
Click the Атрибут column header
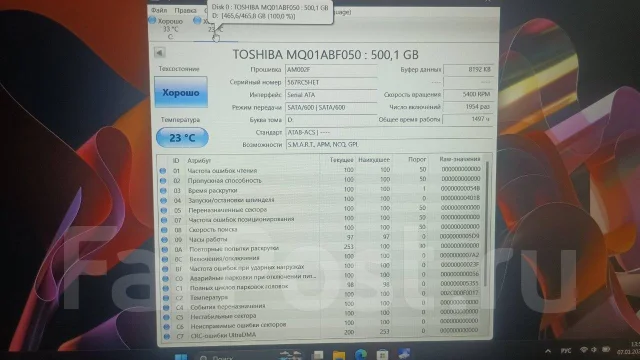199,161
